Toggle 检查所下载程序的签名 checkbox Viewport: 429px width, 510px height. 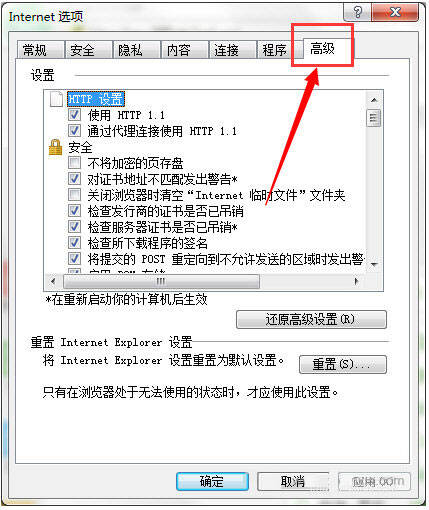tap(74, 242)
